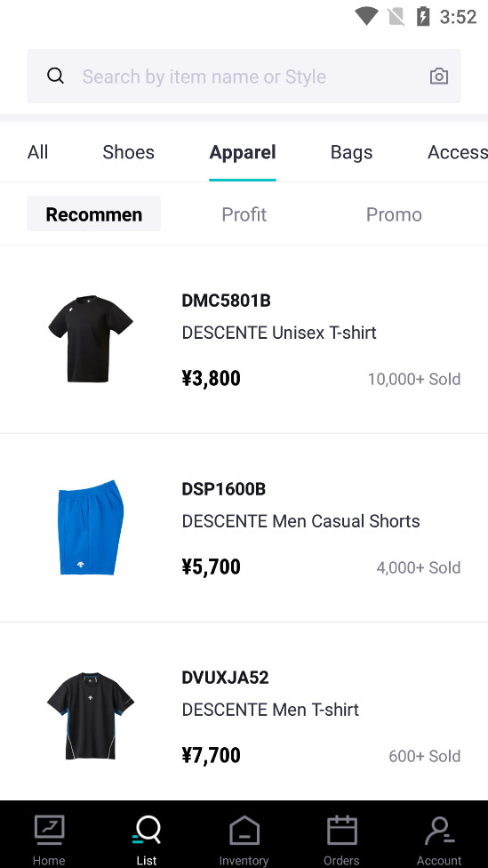This screenshot has height=868, width=488.
Task: Select the Bags category tab
Action: [x=351, y=152]
